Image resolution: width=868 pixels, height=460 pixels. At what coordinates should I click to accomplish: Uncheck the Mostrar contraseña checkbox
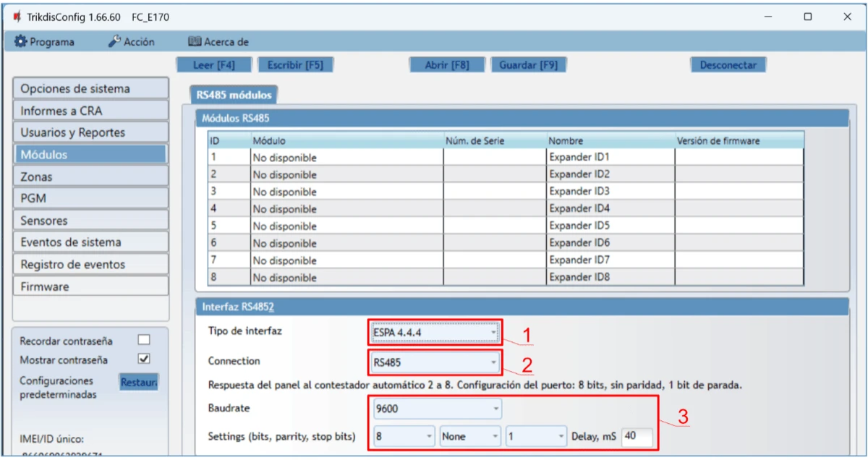pos(143,359)
